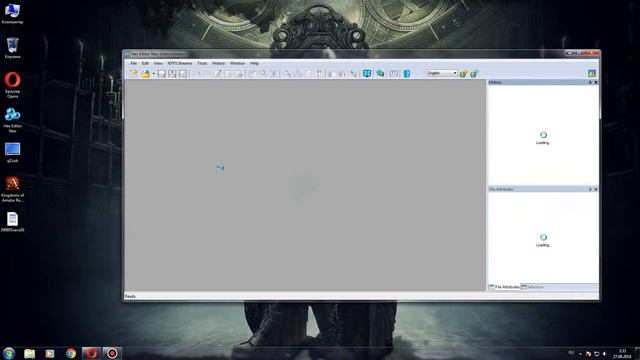Screen dimensions: 640x360
Task: Close the History panel
Action: (596, 82)
